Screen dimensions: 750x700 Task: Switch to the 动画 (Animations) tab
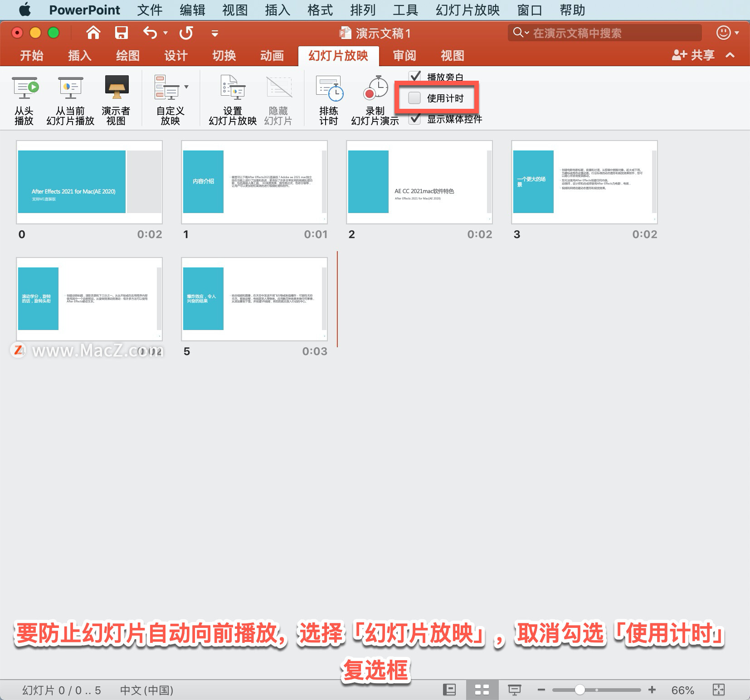click(x=272, y=55)
